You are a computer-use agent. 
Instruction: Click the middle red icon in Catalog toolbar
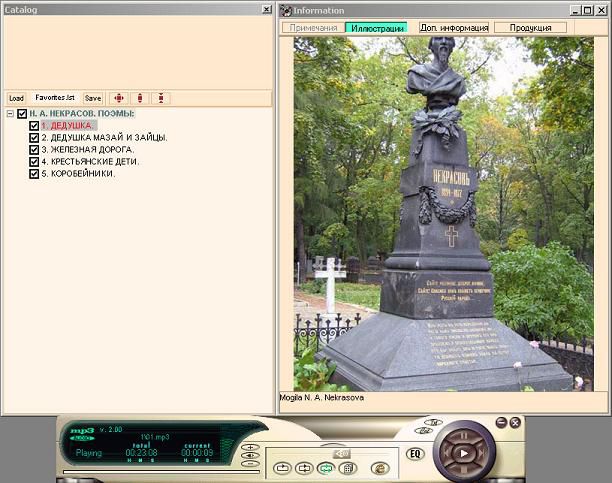coord(140,98)
